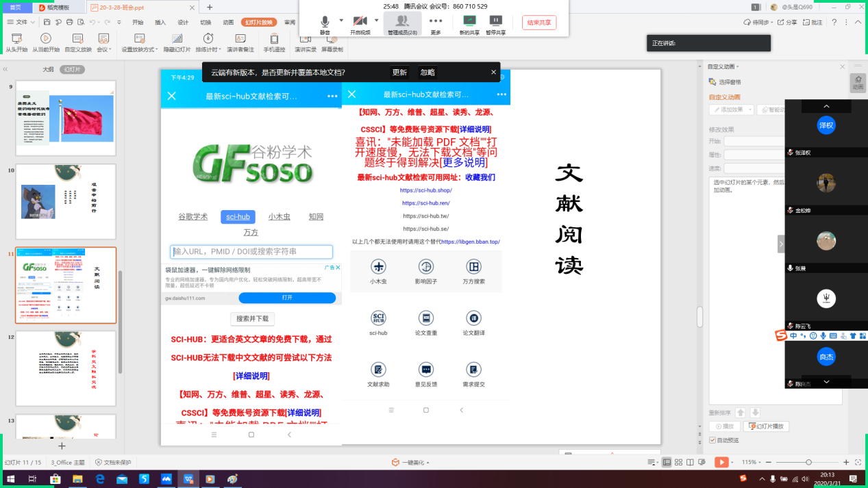Click the zoom slider handle in status bar
The height and width of the screenshot is (488, 868).
click(808, 463)
